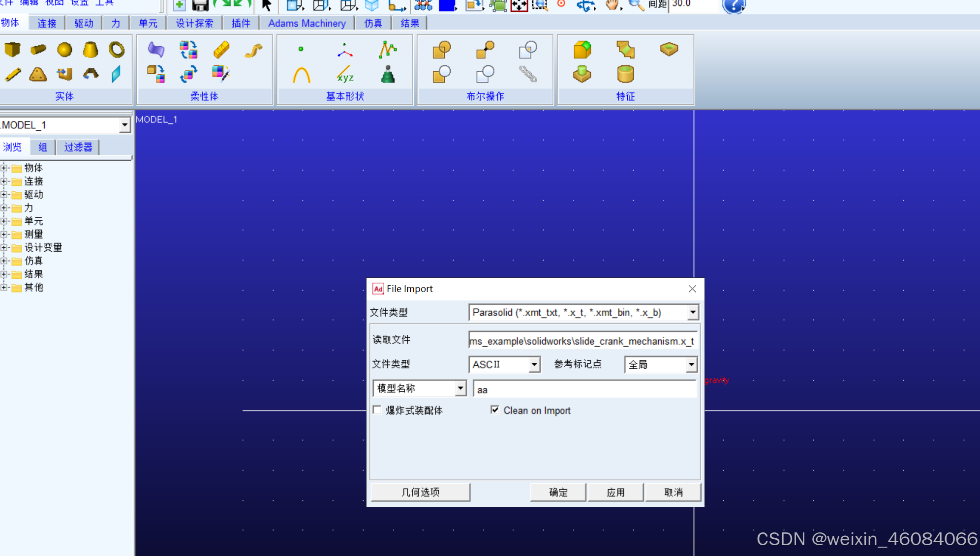This screenshot has width=980, height=556.
Task: Click the save floppy disk toolbar icon
Action: tap(200, 5)
